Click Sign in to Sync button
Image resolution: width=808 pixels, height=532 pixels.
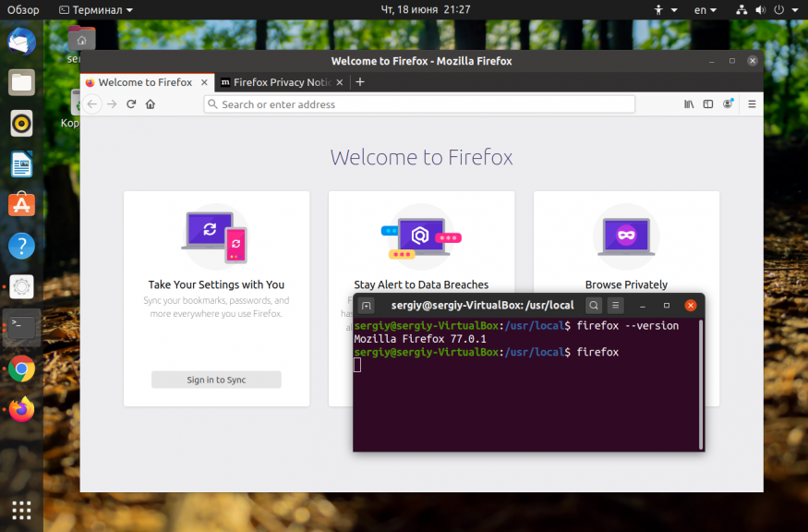pyautogui.click(x=216, y=380)
